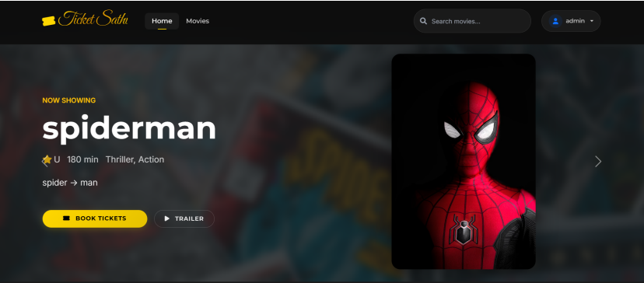Click the spiderman movie title
The height and width of the screenshot is (283, 644).
click(129, 129)
